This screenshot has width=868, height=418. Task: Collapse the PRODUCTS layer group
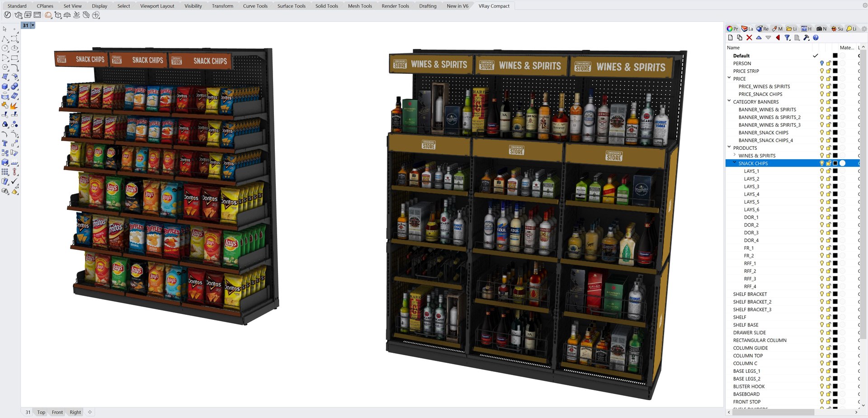coord(729,147)
